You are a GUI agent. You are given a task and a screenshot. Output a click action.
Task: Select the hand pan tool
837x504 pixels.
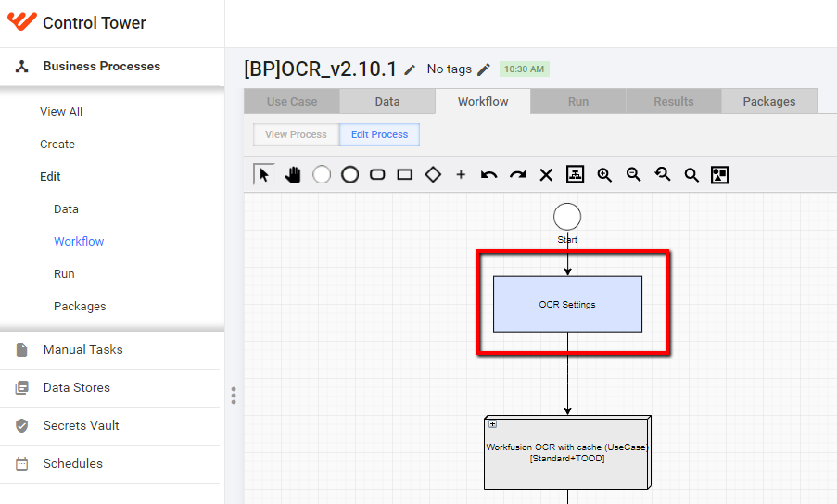click(x=293, y=174)
